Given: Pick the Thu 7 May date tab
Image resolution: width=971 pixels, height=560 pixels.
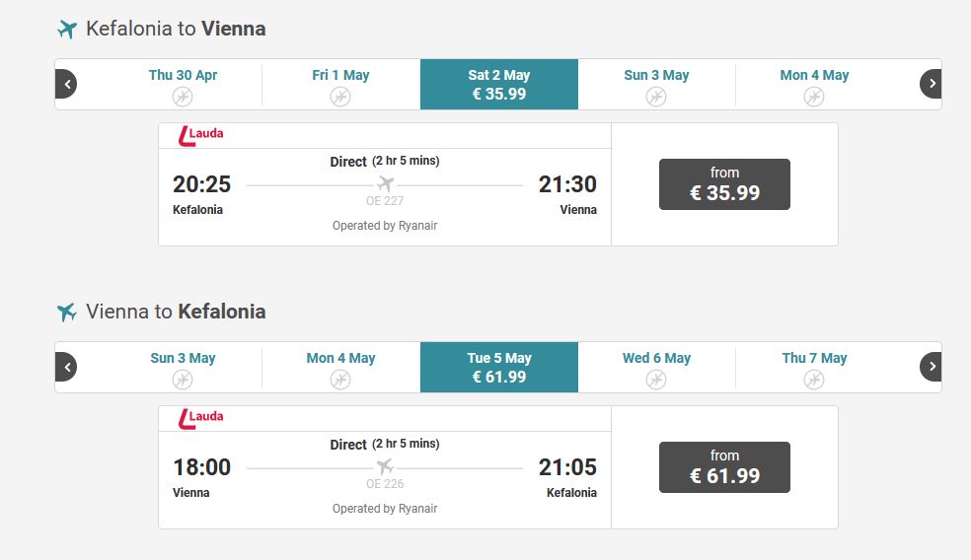Looking at the screenshot, I should 814,368.
